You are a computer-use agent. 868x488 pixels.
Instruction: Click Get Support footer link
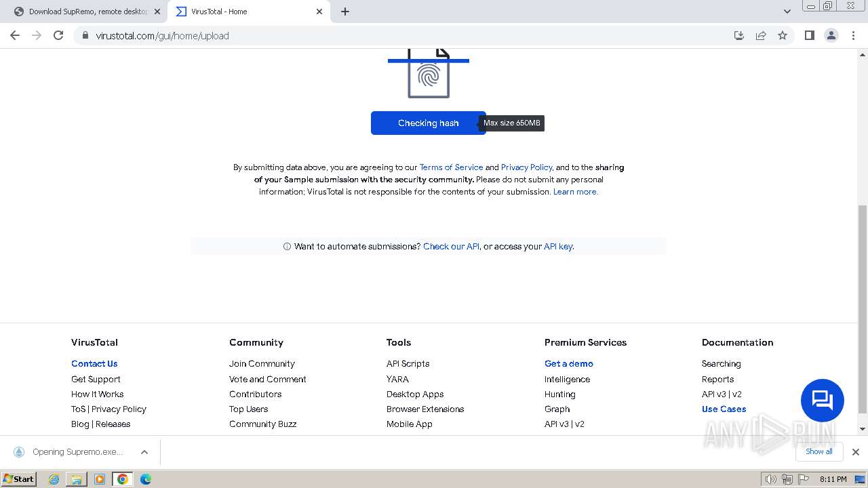[x=96, y=380]
